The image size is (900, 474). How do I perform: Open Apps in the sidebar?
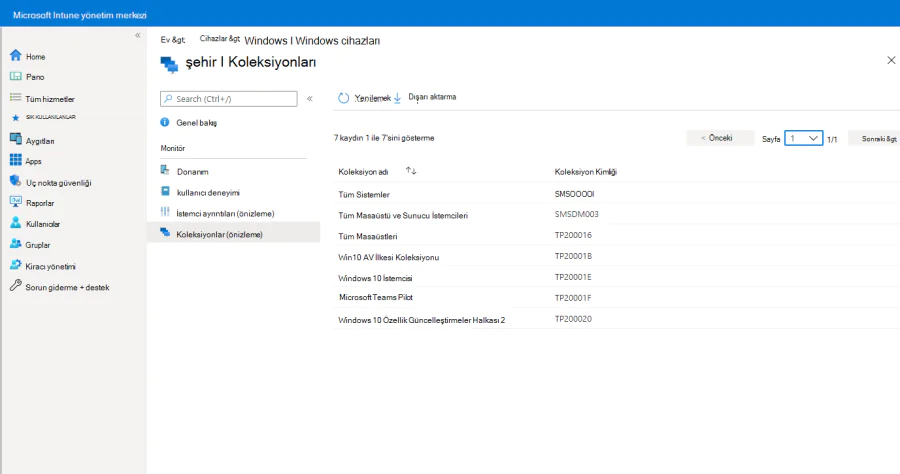point(33,162)
